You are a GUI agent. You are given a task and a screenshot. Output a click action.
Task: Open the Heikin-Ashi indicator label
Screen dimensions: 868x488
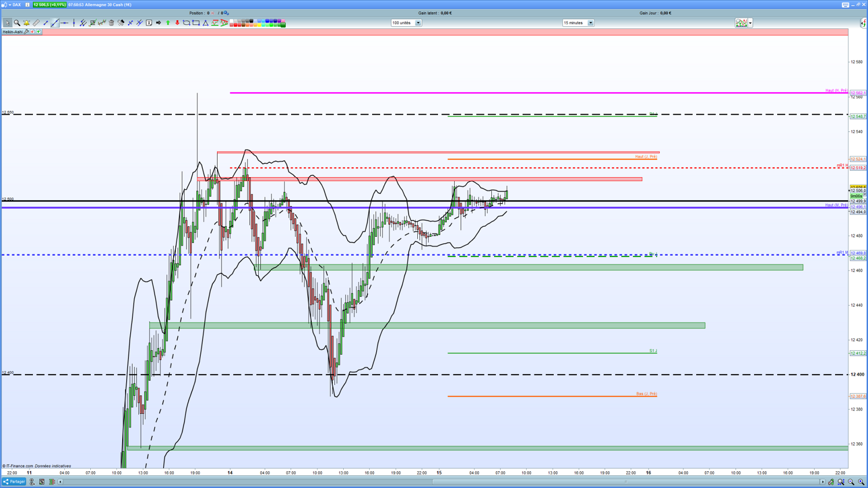(13, 32)
